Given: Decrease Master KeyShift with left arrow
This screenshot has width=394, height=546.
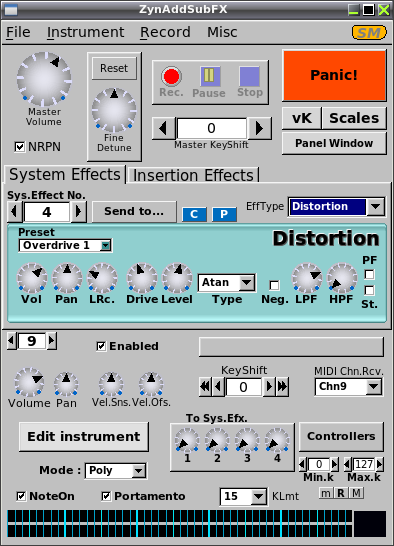Looking at the screenshot, I should [163, 128].
